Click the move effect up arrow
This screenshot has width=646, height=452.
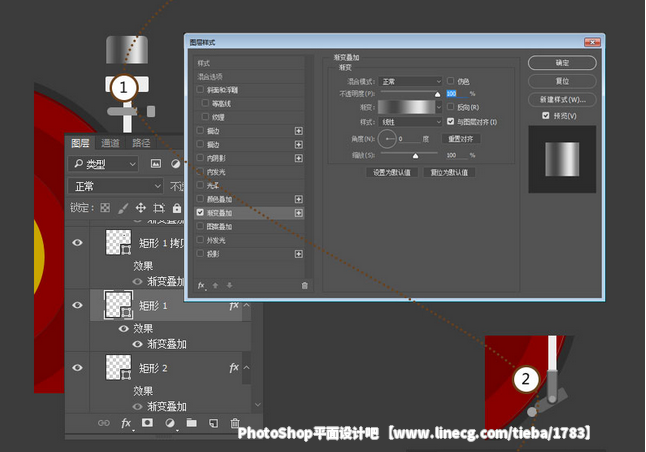click(x=215, y=286)
